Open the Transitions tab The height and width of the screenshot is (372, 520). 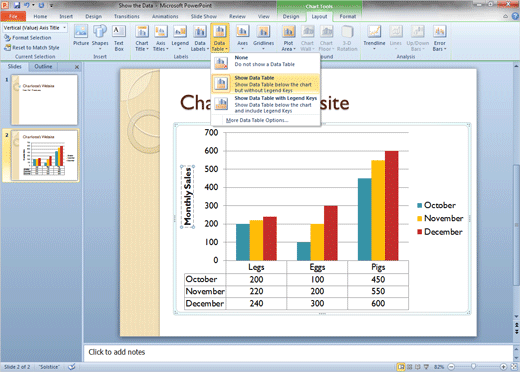[127, 16]
